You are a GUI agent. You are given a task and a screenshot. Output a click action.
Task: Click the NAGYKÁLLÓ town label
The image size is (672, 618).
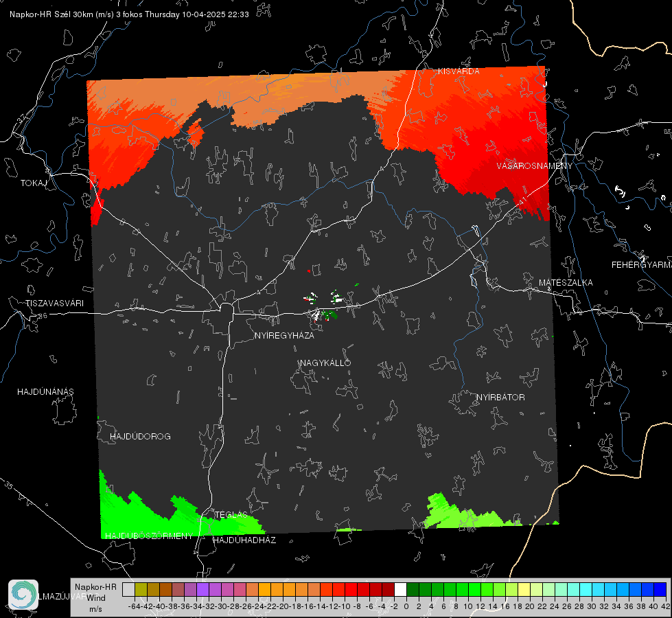pyautogui.click(x=325, y=363)
